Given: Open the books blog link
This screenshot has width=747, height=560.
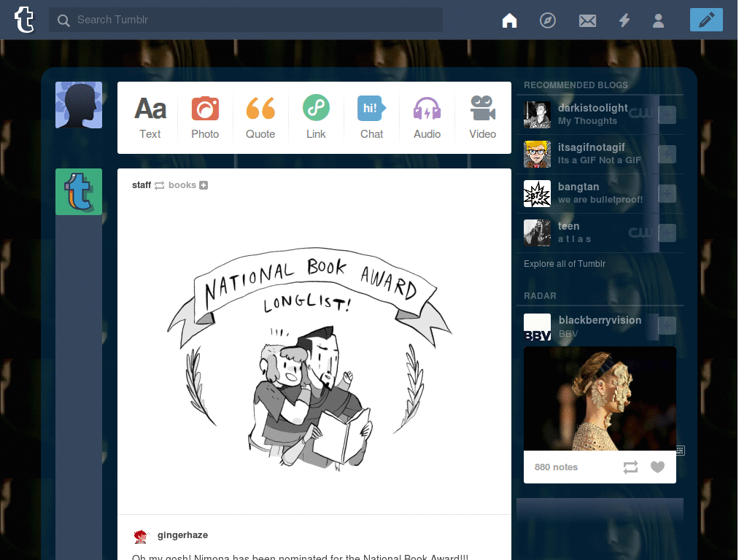Looking at the screenshot, I should pyautogui.click(x=182, y=184).
